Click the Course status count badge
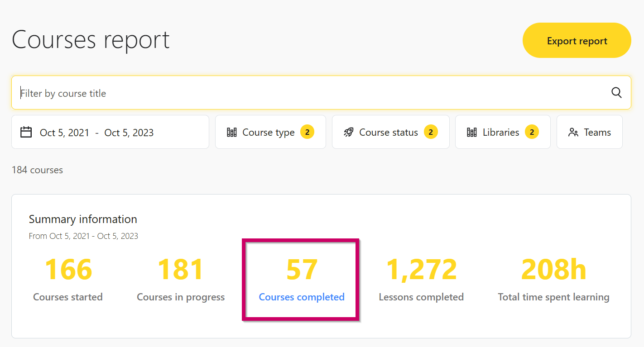The image size is (644, 347). pyautogui.click(x=431, y=132)
